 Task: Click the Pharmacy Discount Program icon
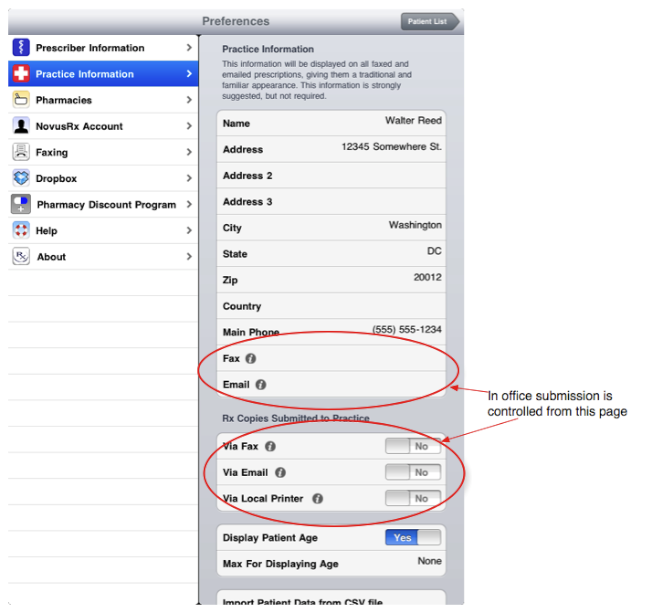tap(21, 204)
